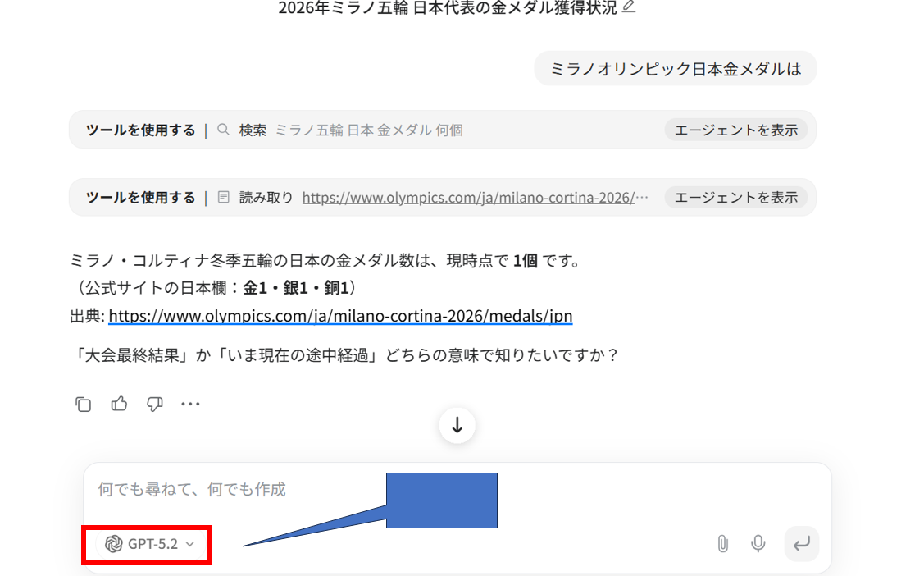Viewport: 924px width, 576px height.
Task: Start voice input with the microphone icon
Action: pos(758,543)
